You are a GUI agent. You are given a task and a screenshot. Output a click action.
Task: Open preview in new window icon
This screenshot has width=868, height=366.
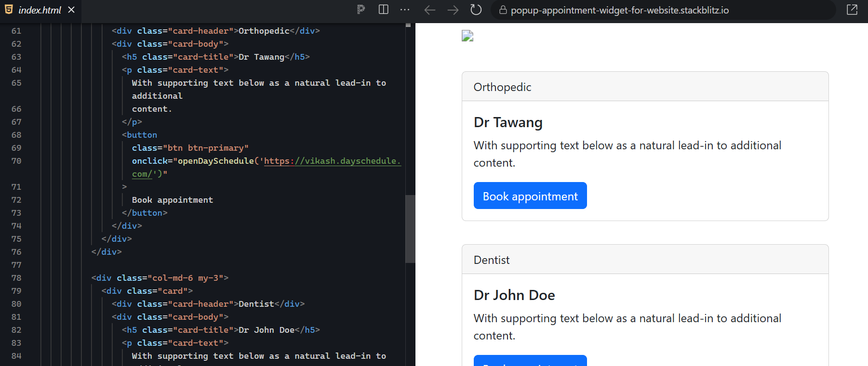(852, 10)
